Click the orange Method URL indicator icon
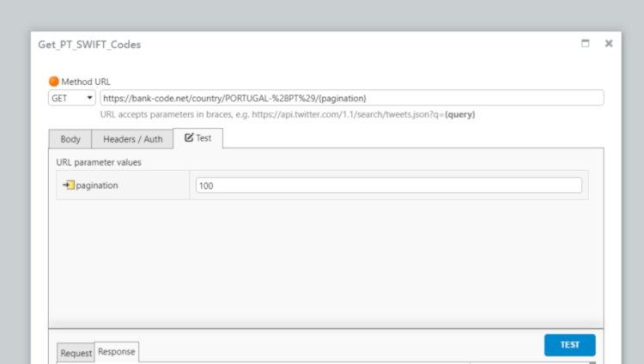The width and height of the screenshot is (644, 364). click(x=54, y=82)
